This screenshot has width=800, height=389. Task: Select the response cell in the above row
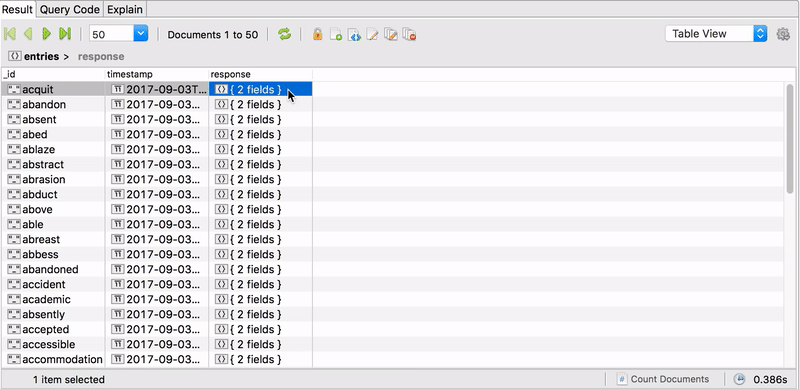(x=261, y=209)
